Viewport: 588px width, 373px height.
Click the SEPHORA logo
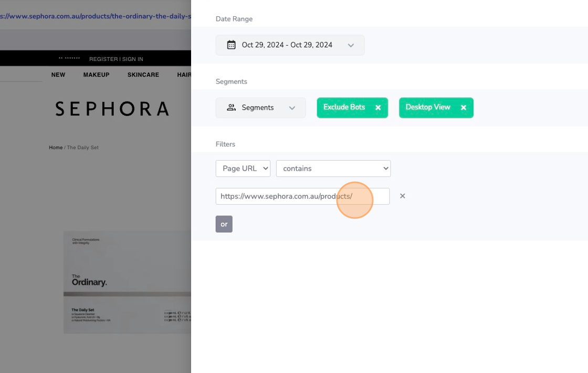[112, 109]
